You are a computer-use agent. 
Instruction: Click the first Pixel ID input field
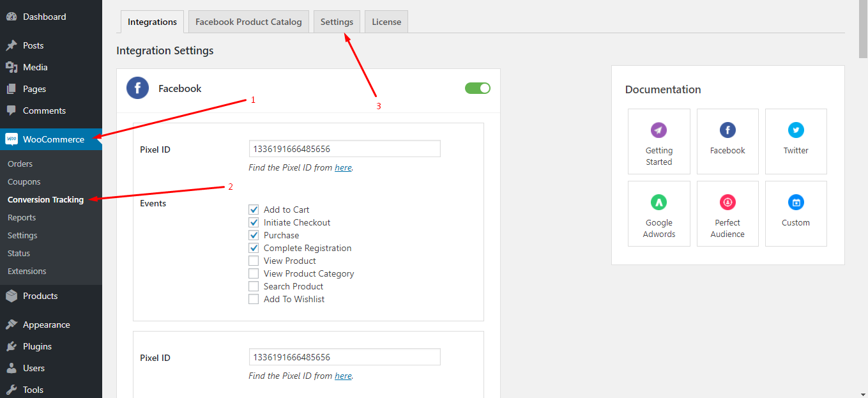[x=344, y=149]
